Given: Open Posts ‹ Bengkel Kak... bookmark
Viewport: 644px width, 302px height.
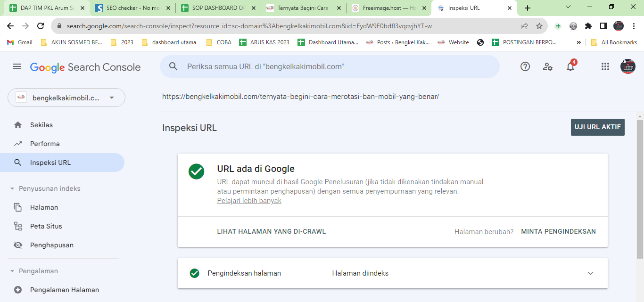Looking at the screenshot, I should pyautogui.click(x=398, y=42).
